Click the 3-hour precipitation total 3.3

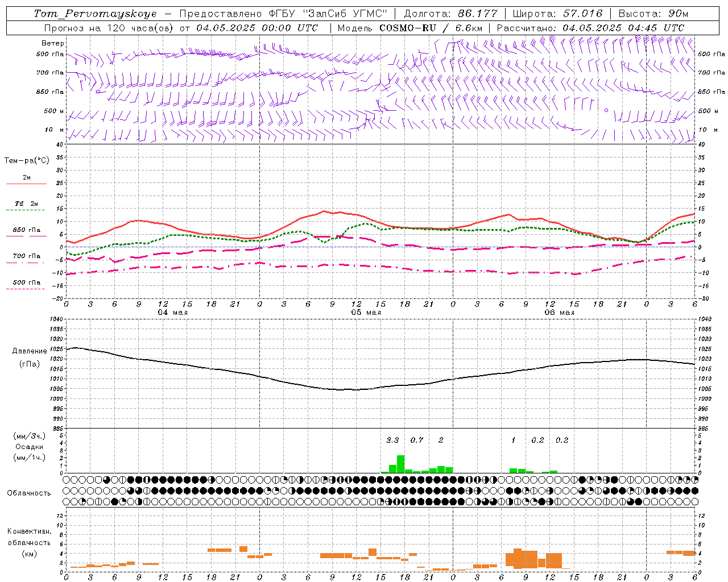(x=392, y=440)
